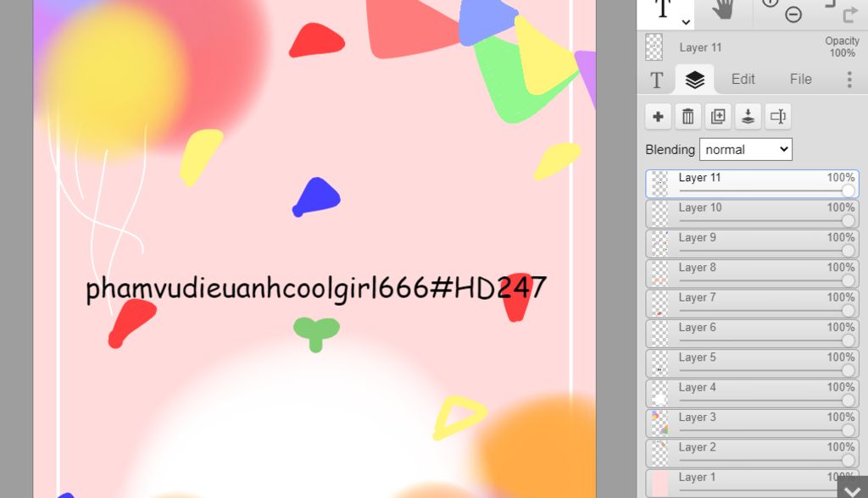This screenshot has width=868, height=498.
Task: Click Layer 6 opacity slider handle
Action: point(848,340)
